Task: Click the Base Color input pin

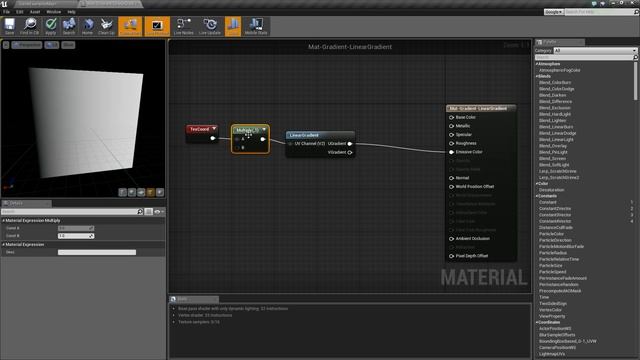Action: [451, 117]
